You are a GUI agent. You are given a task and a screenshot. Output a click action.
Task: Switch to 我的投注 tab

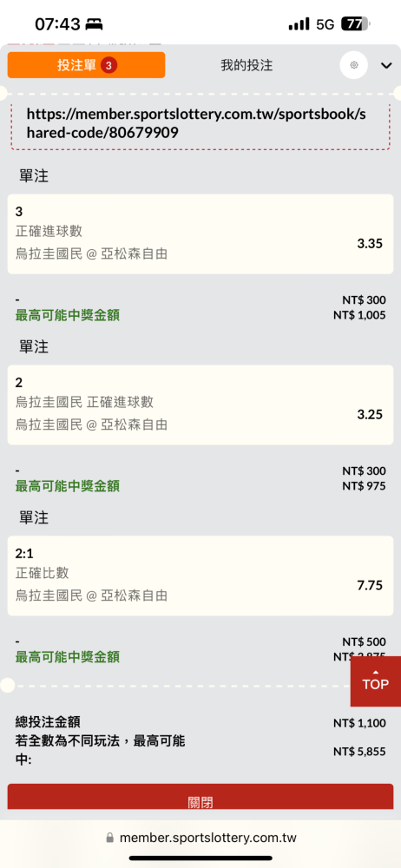pos(247,65)
